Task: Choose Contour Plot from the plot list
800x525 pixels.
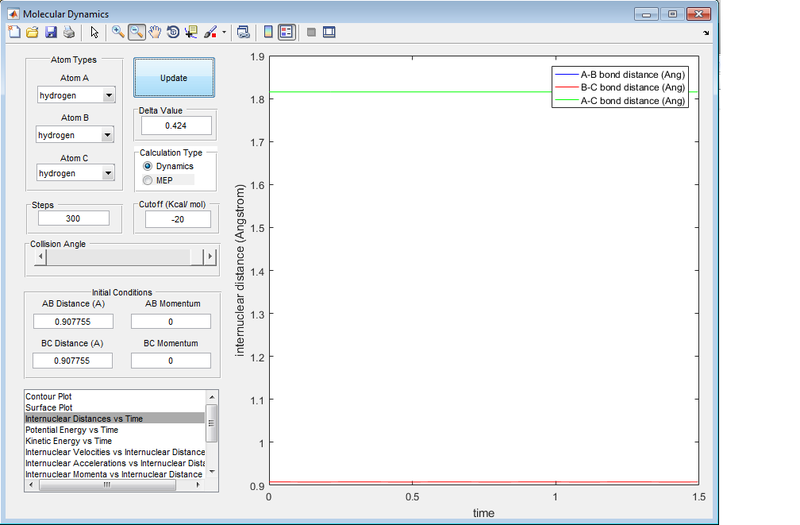Action: (x=49, y=397)
